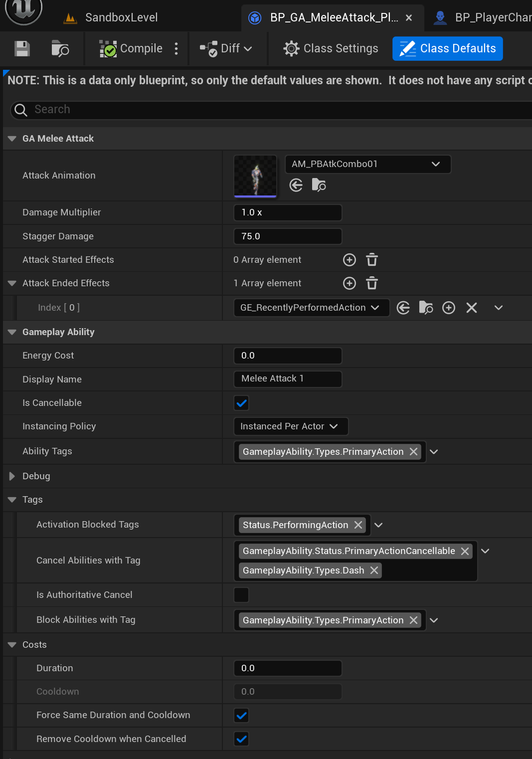
Task: Click Attack Started Effects property label
Action: click(x=68, y=260)
